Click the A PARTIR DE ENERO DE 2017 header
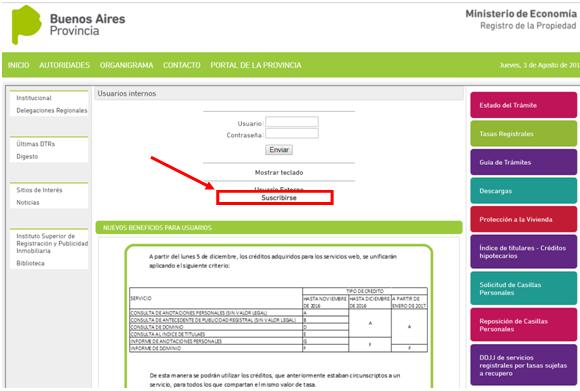Screen dimensions: 580x391 tap(409, 302)
